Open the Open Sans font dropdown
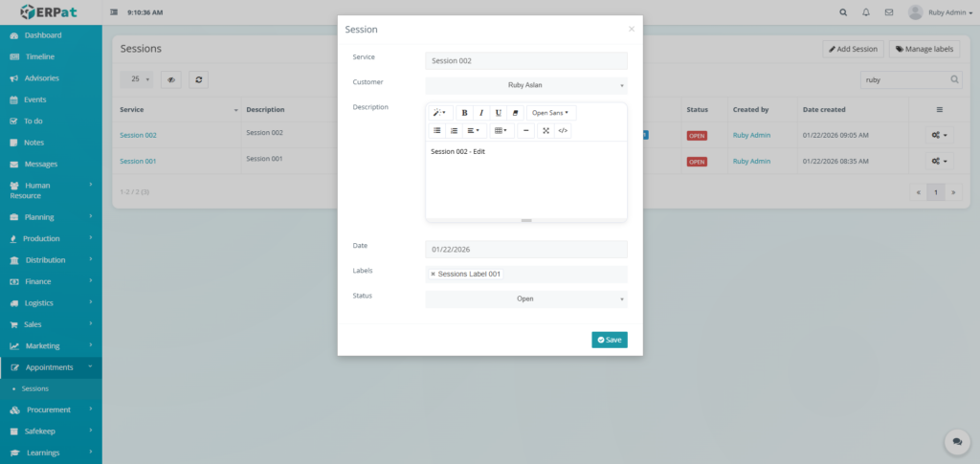Image resolution: width=980 pixels, height=464 pixels. [551, 113]
